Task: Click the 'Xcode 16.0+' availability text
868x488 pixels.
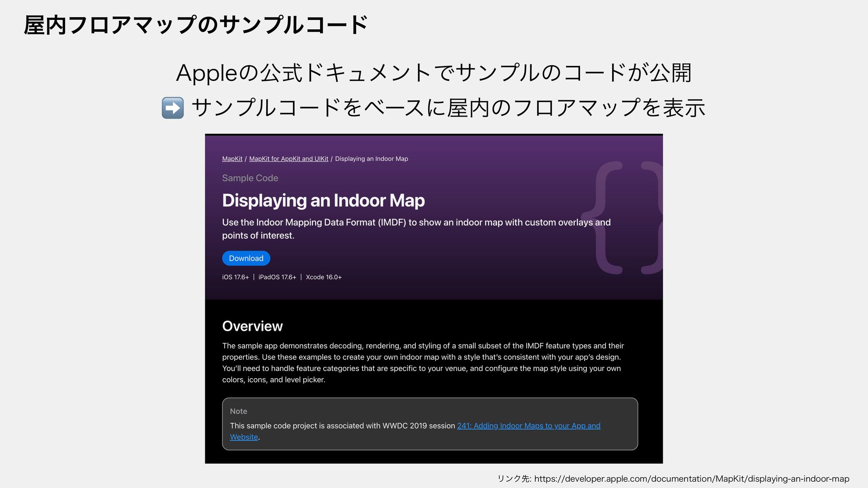Action: 324,277
